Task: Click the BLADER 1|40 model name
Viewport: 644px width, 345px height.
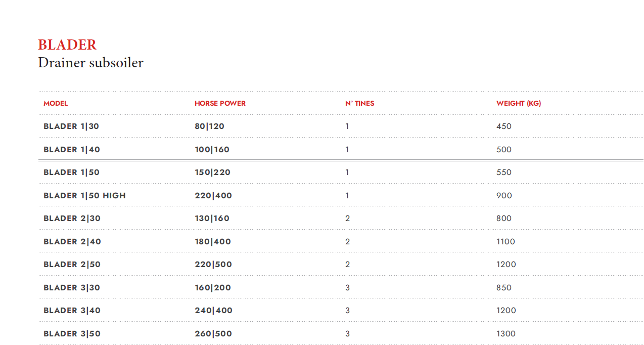Action: (72, 150)
